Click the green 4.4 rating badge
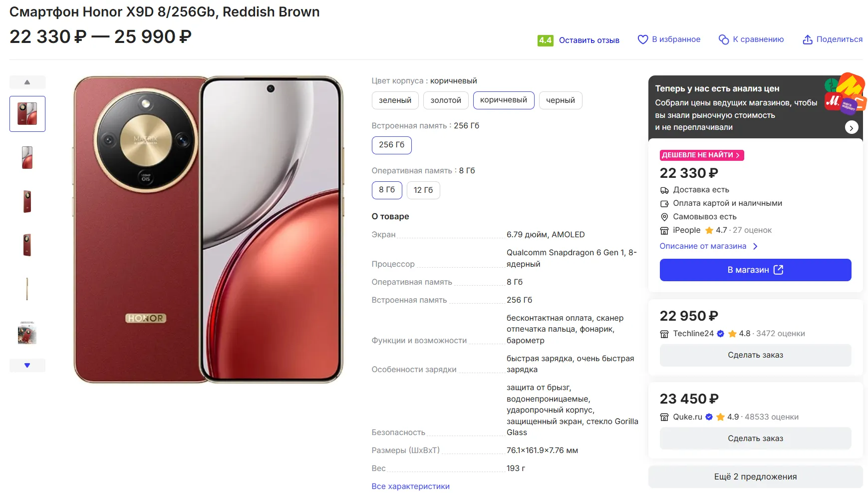868x493 pixels. pos(545,40)
